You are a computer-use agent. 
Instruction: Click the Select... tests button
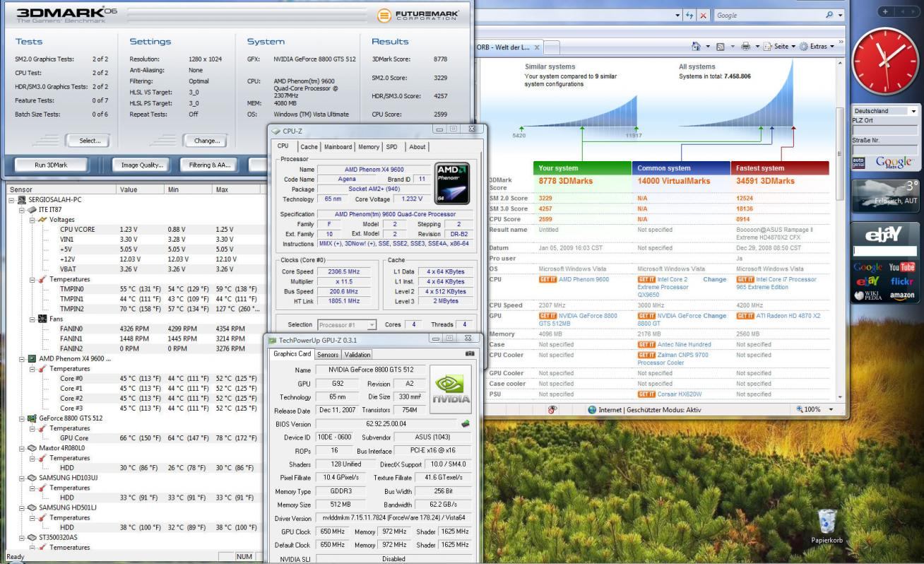click(90, 141)
